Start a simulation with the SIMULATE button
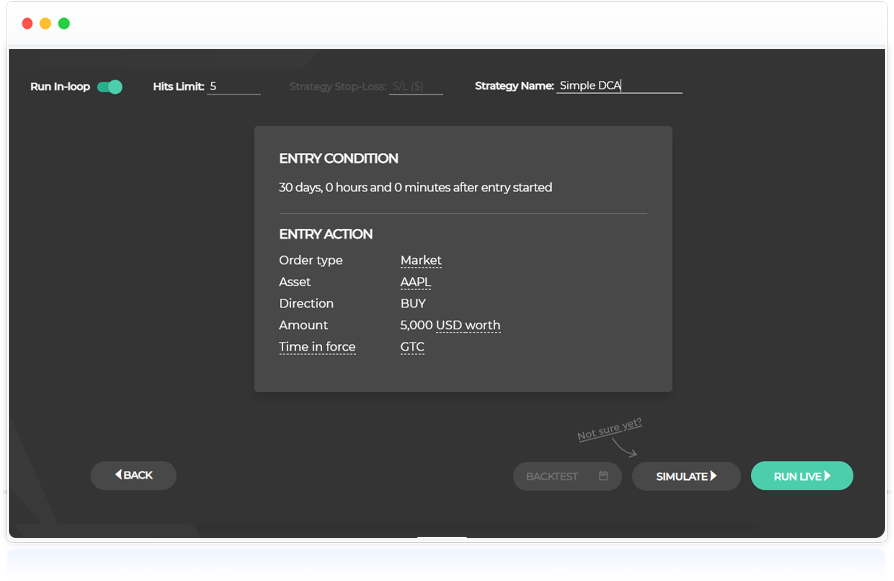The height and width of the screenshot is (581, 894). pos(686,476)
